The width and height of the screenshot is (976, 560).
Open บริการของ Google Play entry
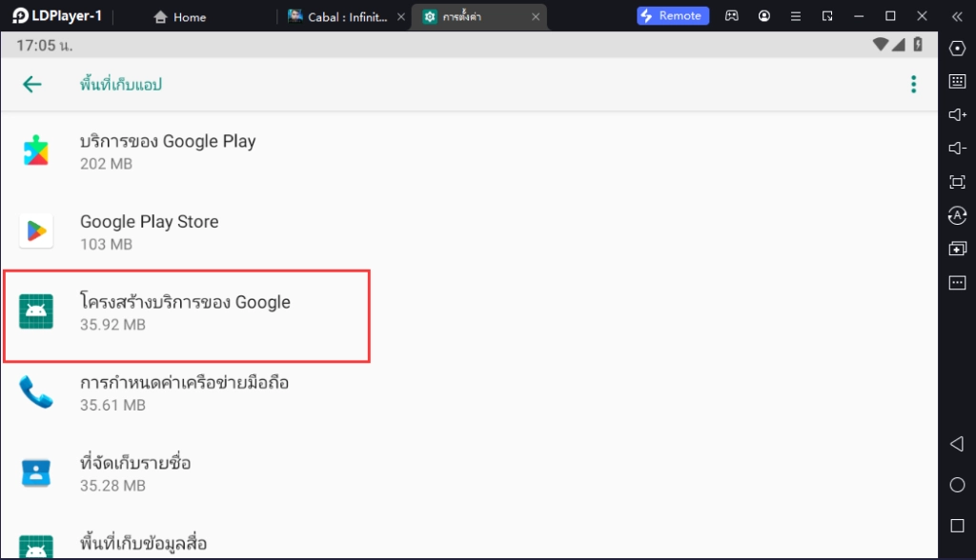(x=469, y=151)
